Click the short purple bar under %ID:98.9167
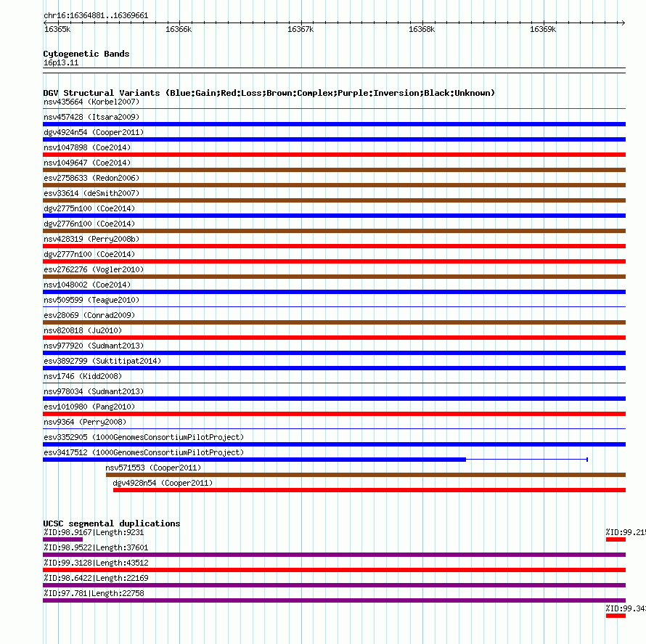 coord(62,539)
